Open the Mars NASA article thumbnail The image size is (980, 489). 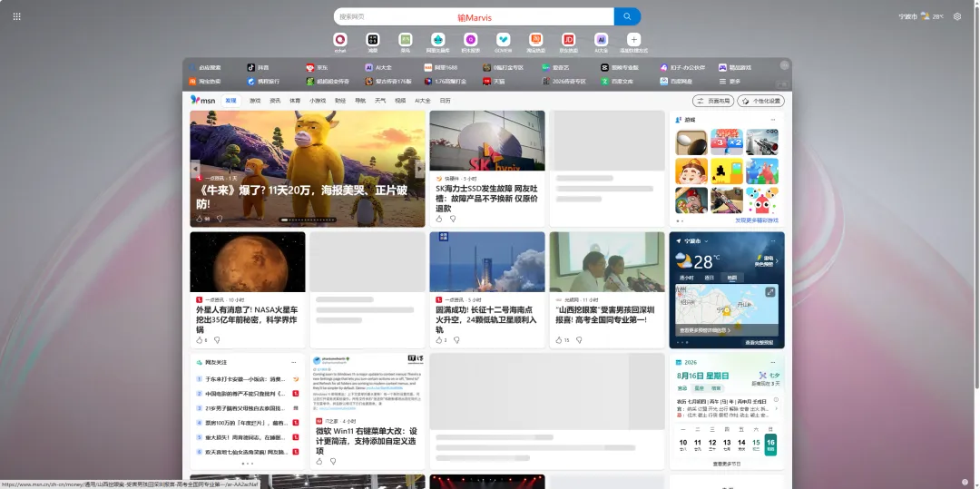pos(248,261)
